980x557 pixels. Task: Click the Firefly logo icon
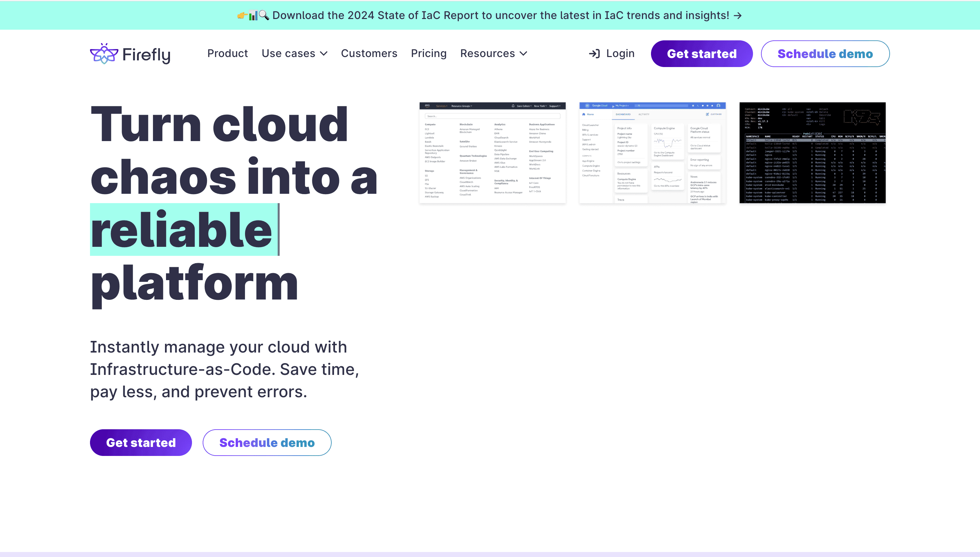point(104,54)
